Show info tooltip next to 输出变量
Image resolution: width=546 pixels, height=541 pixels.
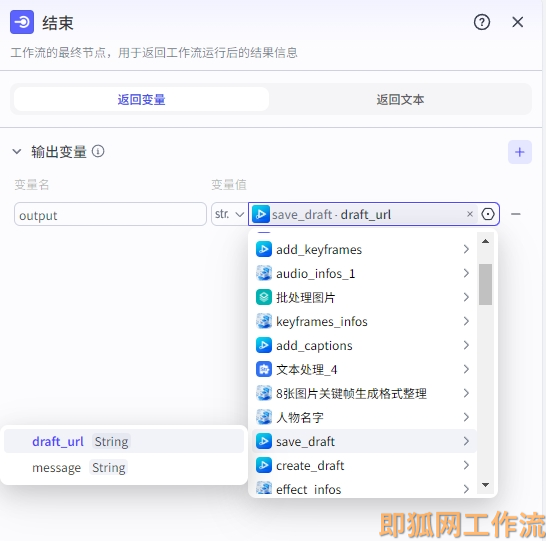pyautogui.click(x=98, y=151)
